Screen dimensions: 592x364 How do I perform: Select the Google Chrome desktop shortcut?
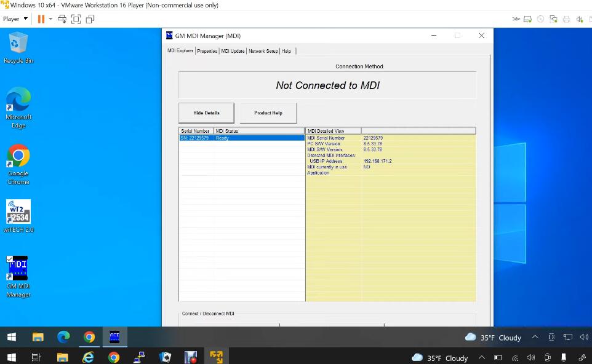click(x=18, y=164)
